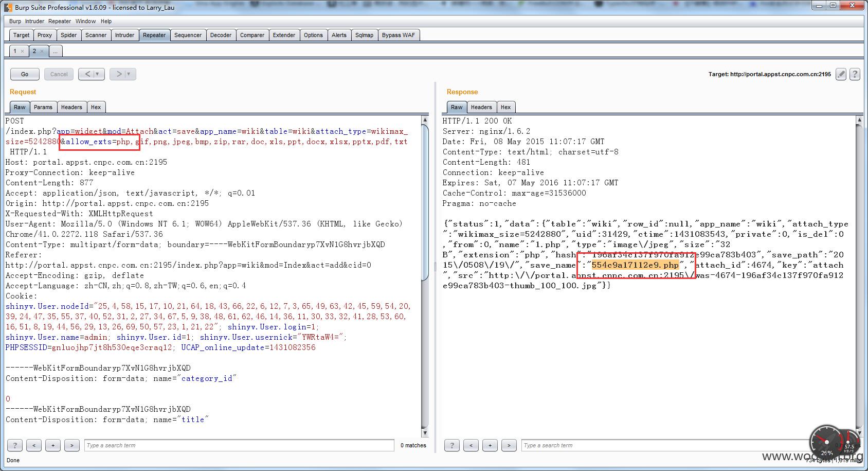
Task: Click the request search term field
Action: (x=239, y=445)
